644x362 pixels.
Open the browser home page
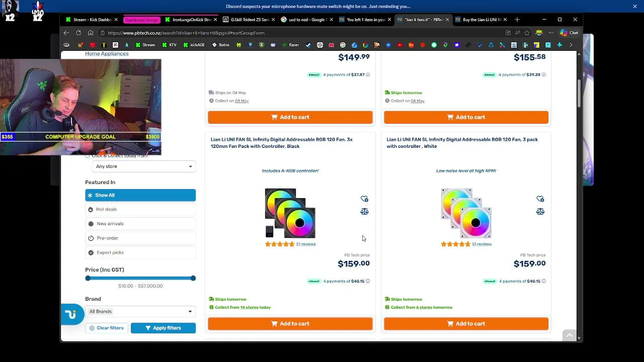pyautogui.click(x=91, y=33)
